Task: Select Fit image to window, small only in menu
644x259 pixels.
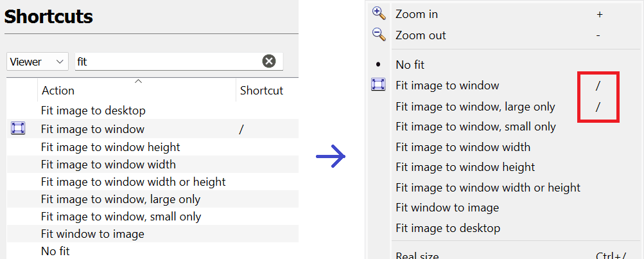Action: 476,127
